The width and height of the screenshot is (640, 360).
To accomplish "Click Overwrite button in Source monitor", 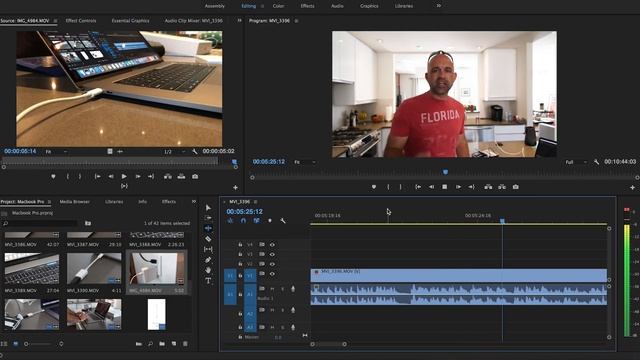I will coord(181,176).
